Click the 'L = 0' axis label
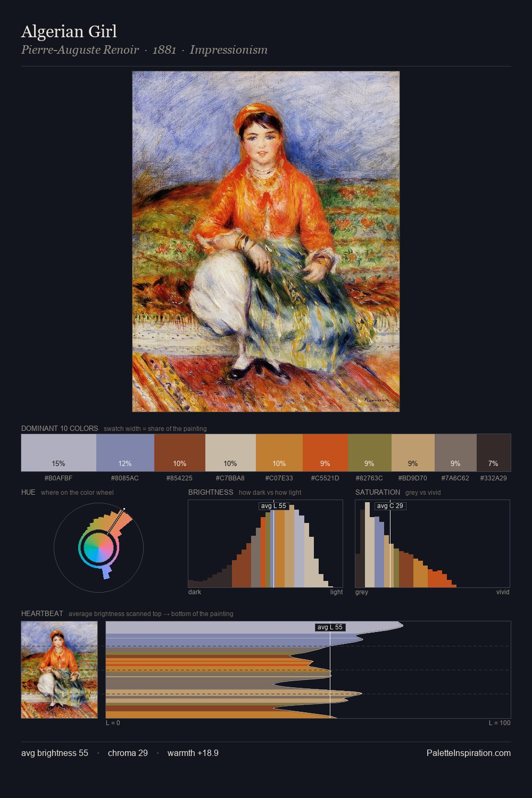The image size is (532, 798). coord(113,723)
